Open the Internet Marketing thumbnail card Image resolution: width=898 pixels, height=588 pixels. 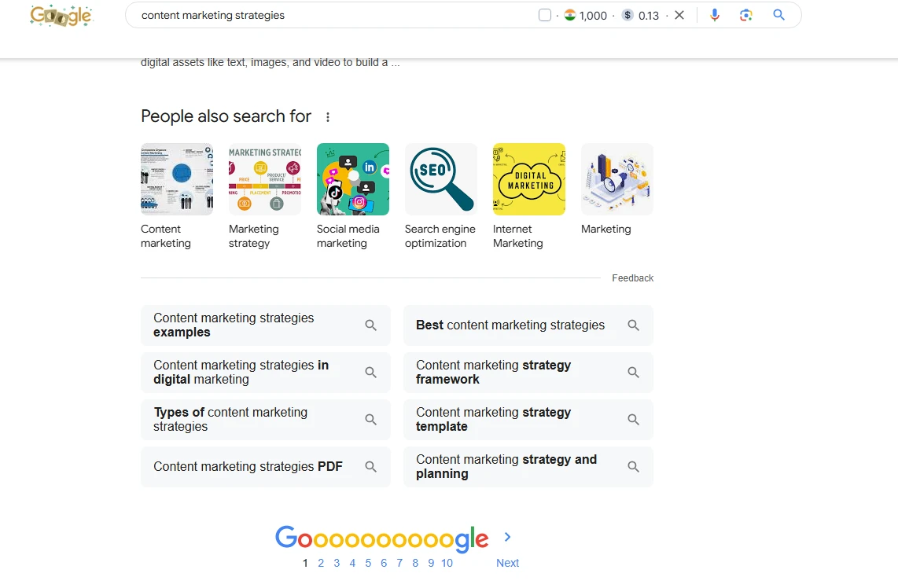click(528, 179)
